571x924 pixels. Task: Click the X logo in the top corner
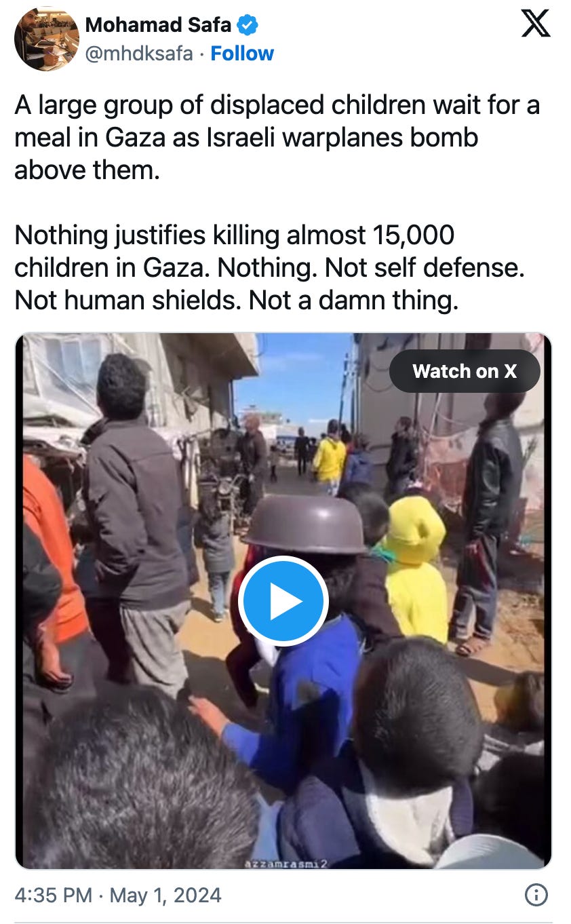535,22
